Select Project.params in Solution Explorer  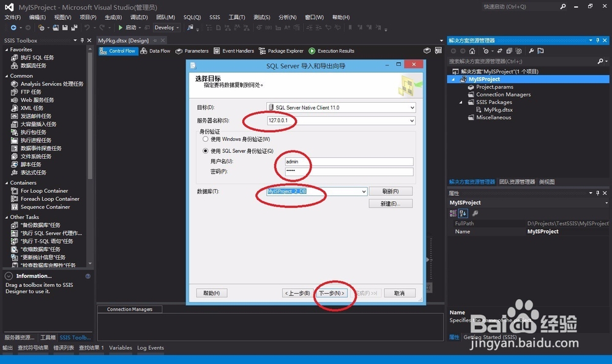point(494,87)
